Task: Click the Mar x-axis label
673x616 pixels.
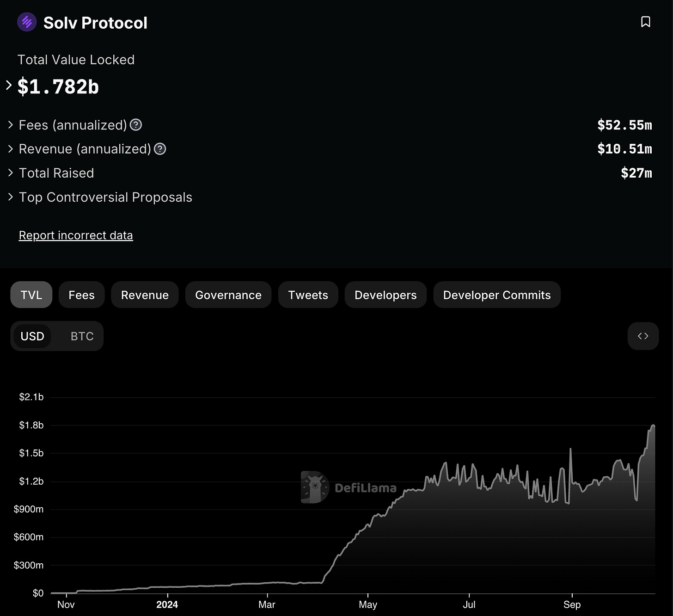Action: click(x=267, y=604)
